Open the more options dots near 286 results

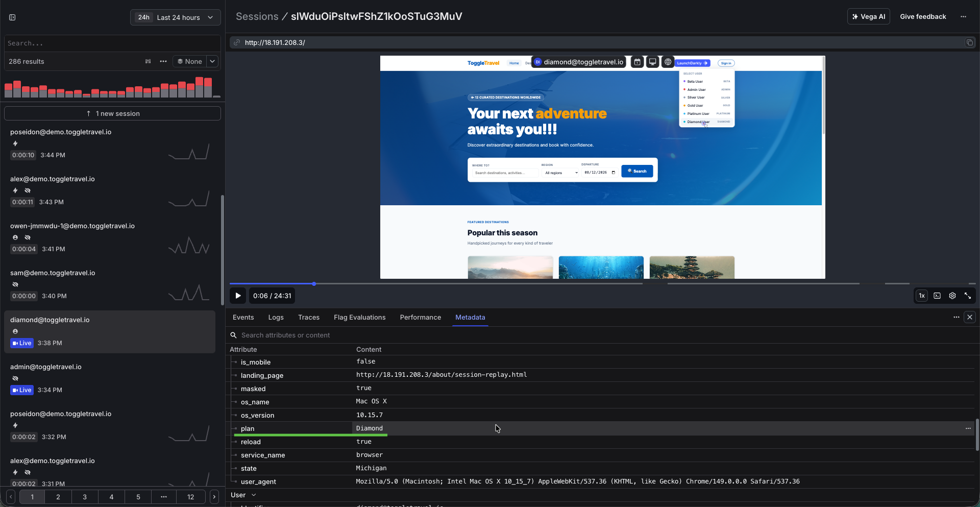163,61
